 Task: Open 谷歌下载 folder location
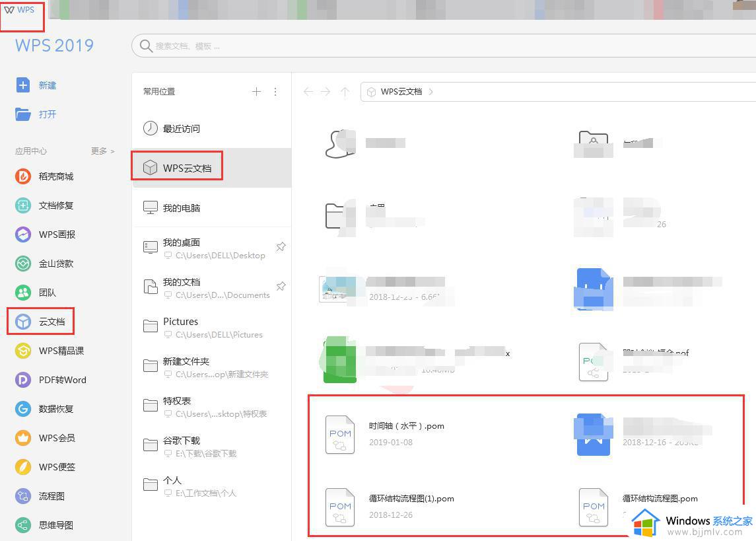click(212, 447)
